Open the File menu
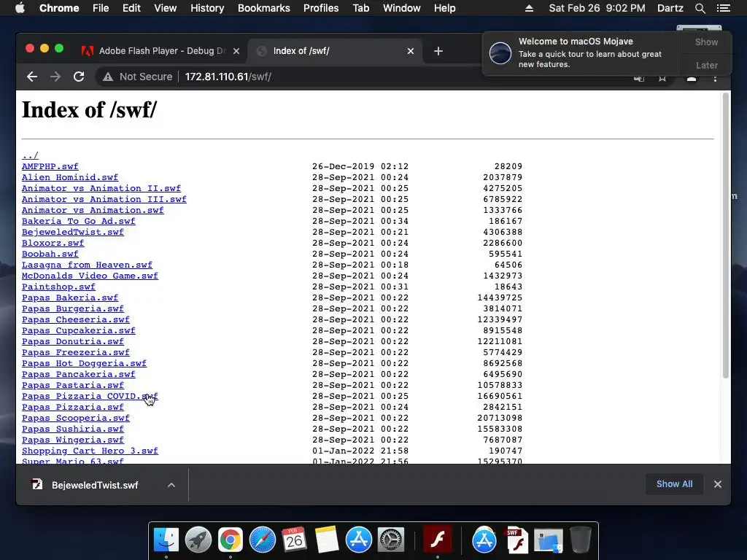 point(101,8)
